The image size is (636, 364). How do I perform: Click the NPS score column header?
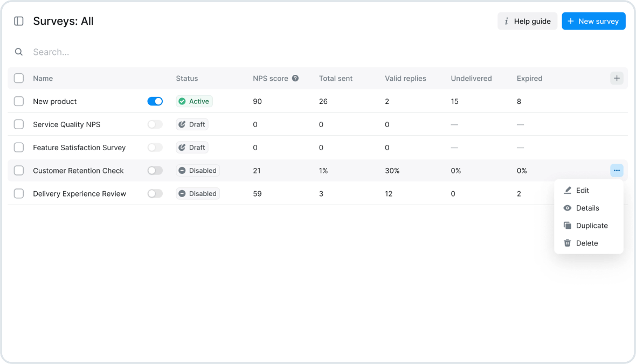click(x=271, y=78)
